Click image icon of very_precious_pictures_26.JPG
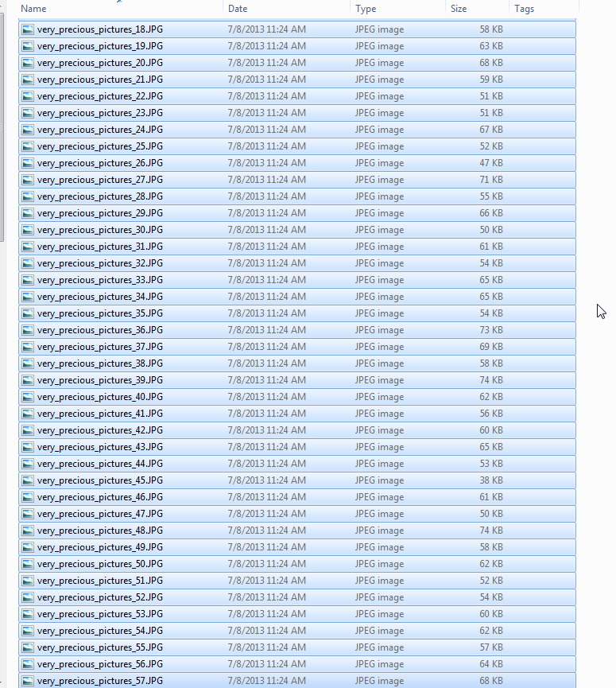Viewport: 616px width, 688px height. (28, 163)
